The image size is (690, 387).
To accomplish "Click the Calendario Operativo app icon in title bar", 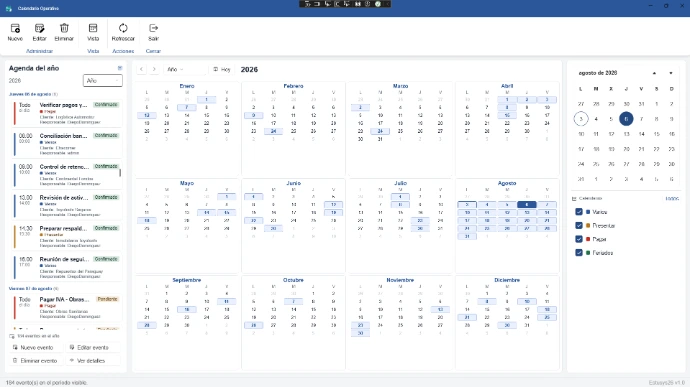I will (x=9, y=8).
